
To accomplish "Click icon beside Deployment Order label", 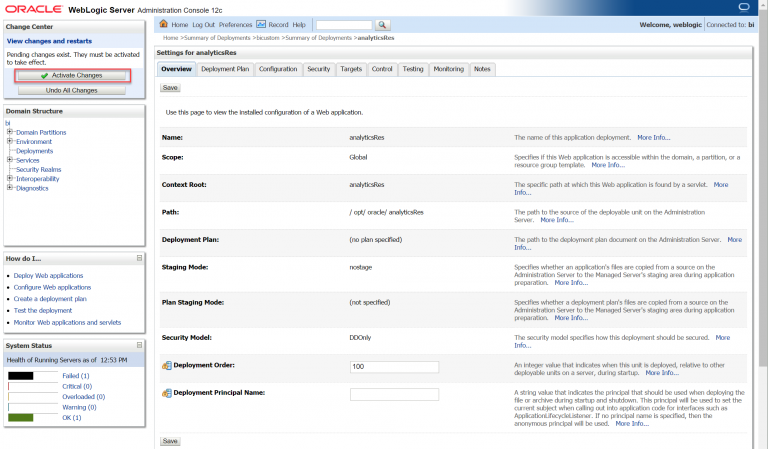I will [166, 366].
